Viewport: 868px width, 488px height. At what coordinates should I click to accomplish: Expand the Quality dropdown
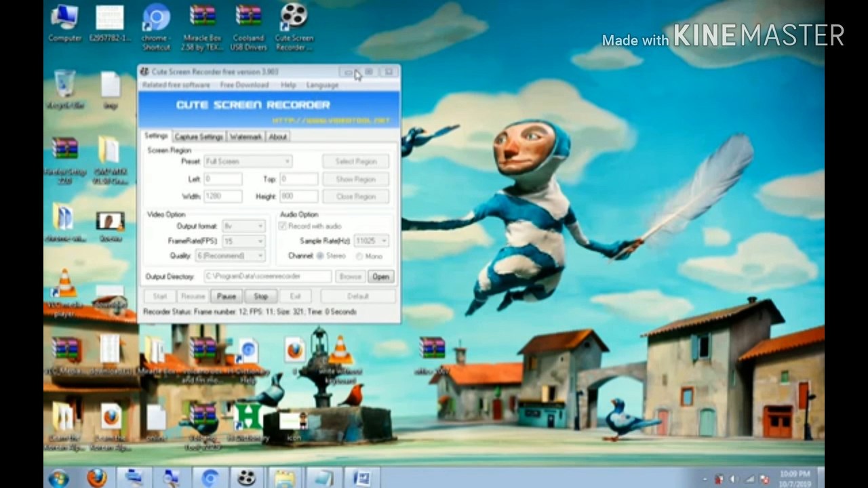[230, 256]
